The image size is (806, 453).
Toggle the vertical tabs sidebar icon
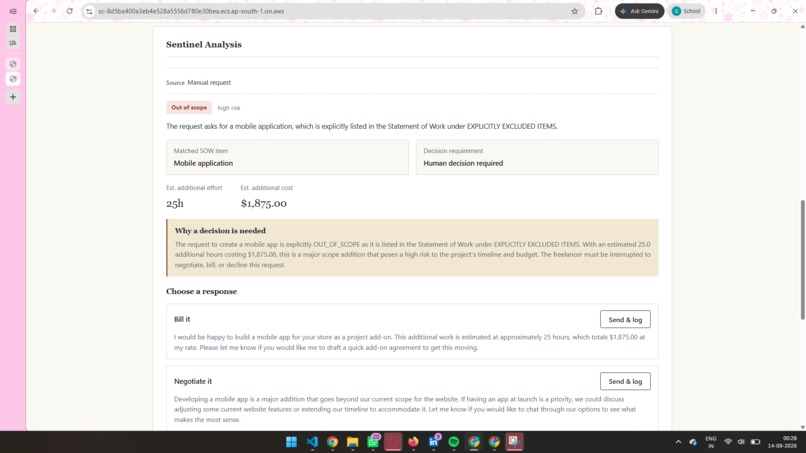click(13, 11)
